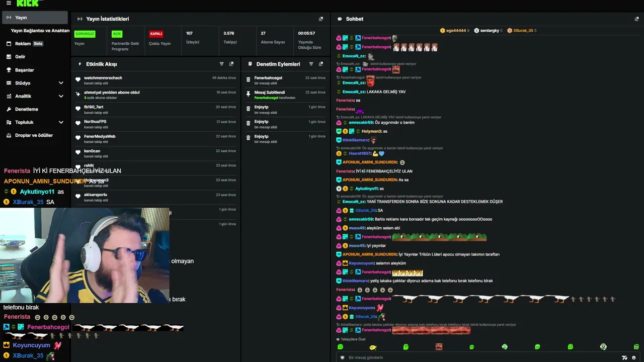
Task: Click XBurak_35 in top gifters bar
Action: click(521, 31)
